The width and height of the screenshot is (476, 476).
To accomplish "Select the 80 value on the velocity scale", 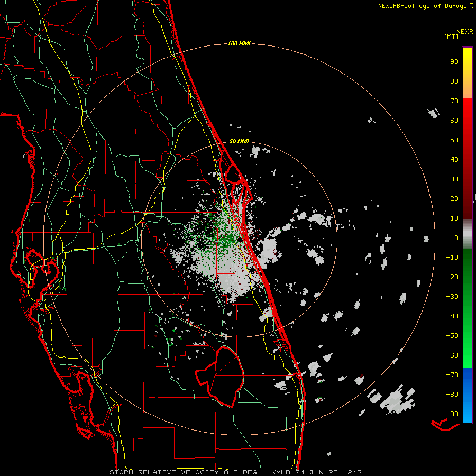I will click(x=454, y=81).
